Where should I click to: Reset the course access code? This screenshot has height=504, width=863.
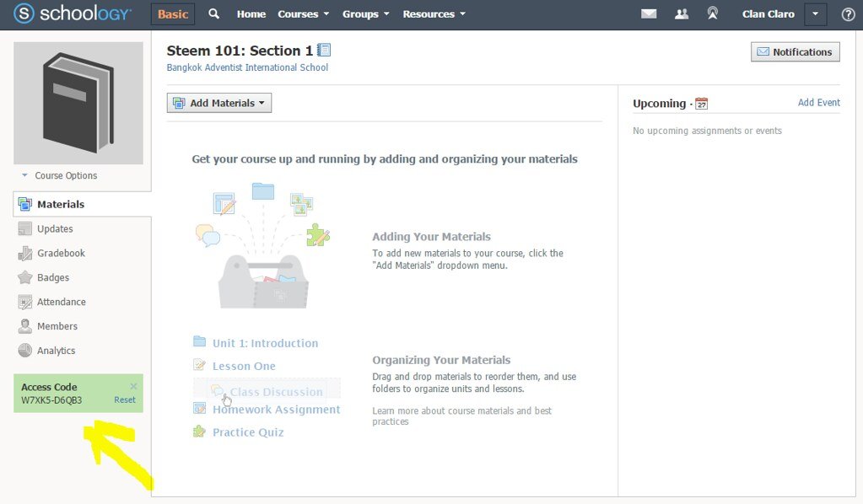124,399
